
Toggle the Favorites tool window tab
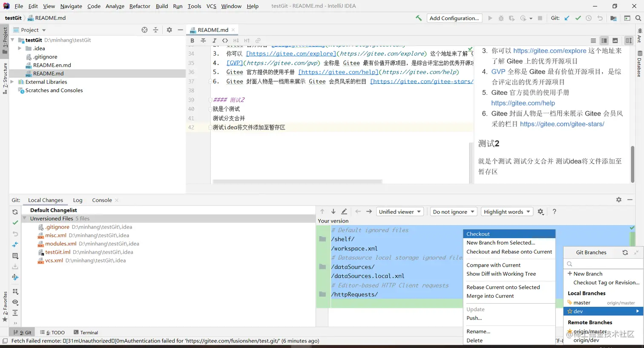5,306
